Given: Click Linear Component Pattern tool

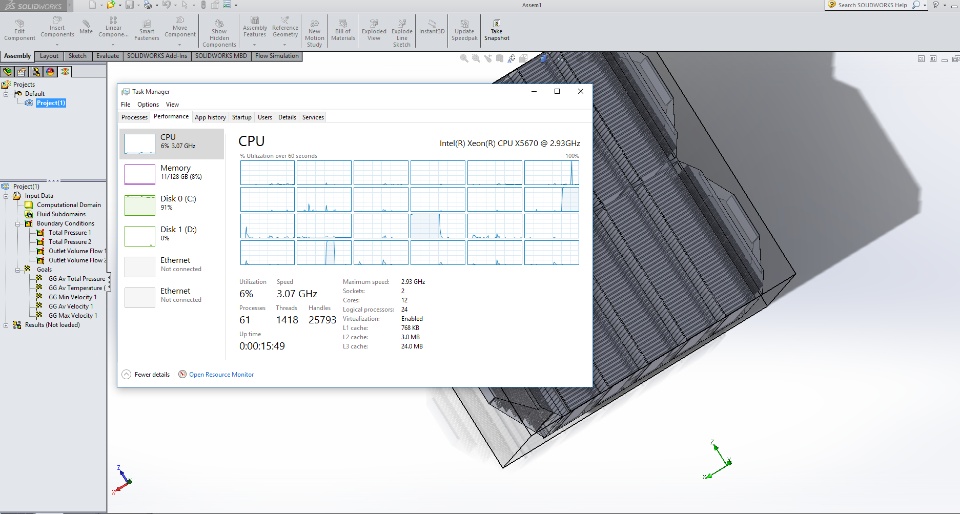Looking at the screenshot, I should click(113, 28).
